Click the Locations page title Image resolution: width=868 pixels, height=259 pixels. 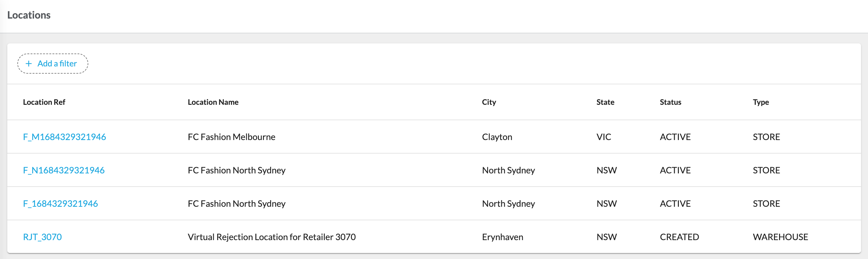[x=29, y=15]
